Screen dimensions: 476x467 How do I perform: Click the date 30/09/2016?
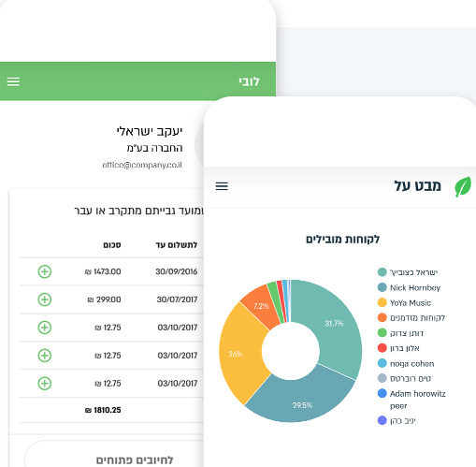coord(177,271)
